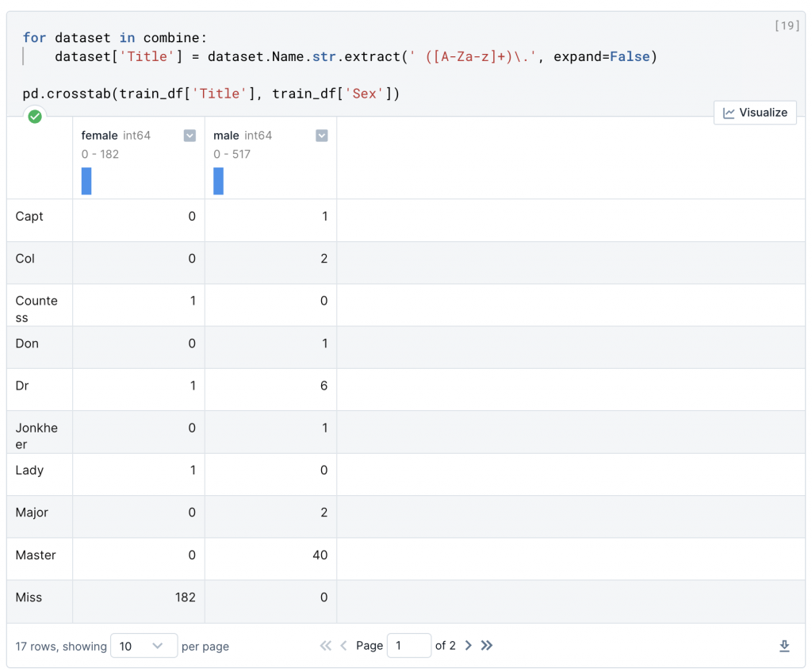This screenshot has height=672, width=812.
Task: Click the Master row male count 40
Action: [320, 555]
